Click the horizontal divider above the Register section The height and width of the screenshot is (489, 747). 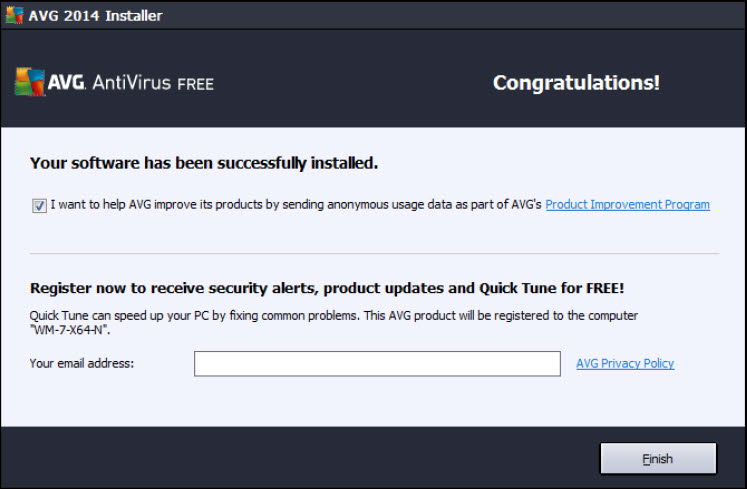[374, 253]
